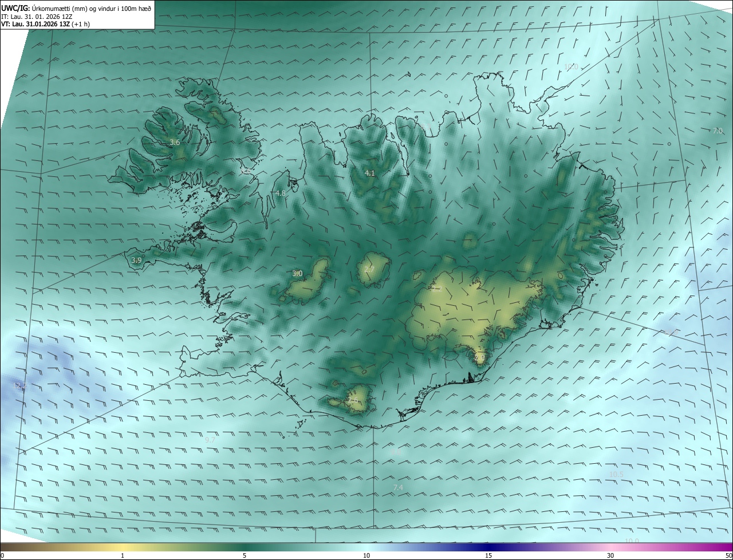Click the 1 tick on the color scale
Viewport: 733px width, 560px height.
point(123,555)
